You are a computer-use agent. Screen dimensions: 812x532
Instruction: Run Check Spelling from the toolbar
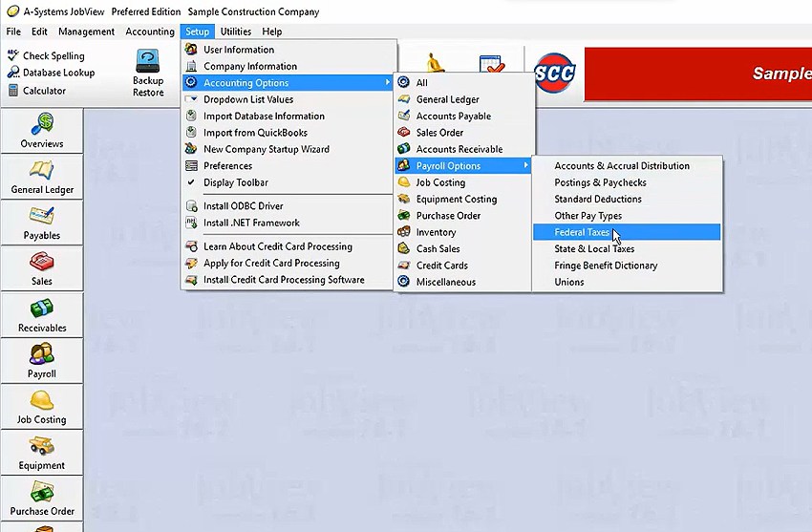(x=53, y=56)
